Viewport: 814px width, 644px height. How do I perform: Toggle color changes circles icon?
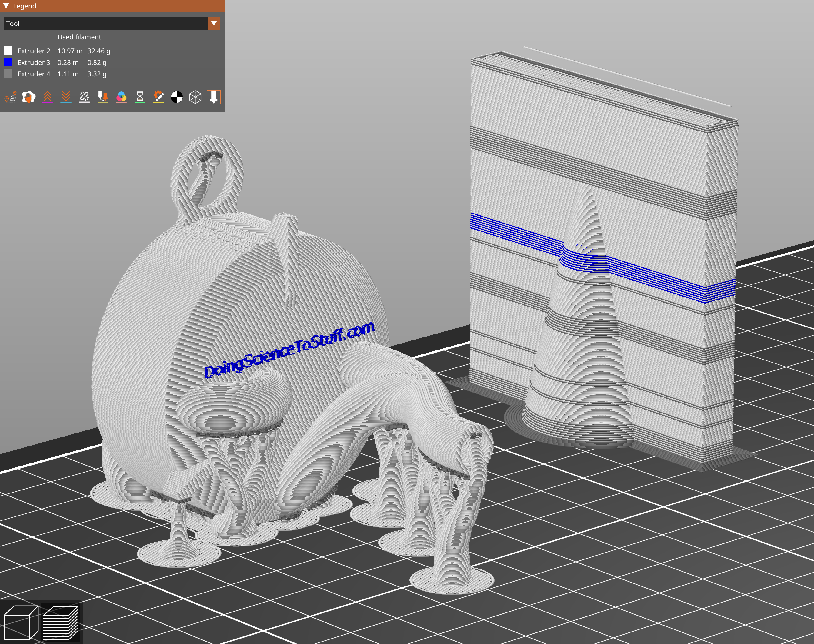[x=121, y=97]
